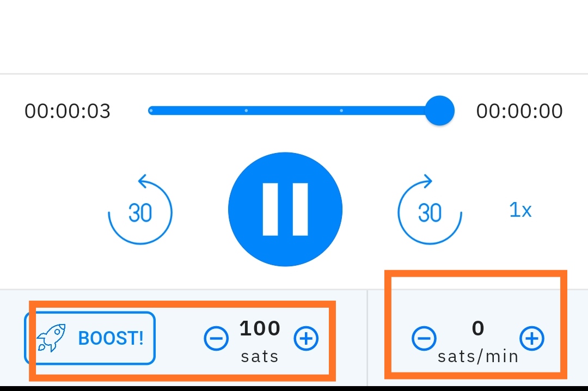
Task: Rewind 30 seconds
Action: [x=140, y=211]
